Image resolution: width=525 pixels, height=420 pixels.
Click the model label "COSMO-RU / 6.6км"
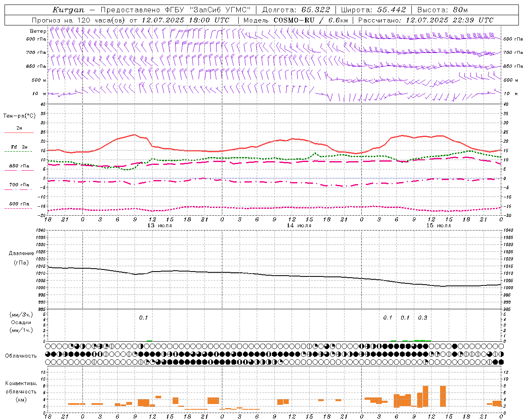[311, 20]
